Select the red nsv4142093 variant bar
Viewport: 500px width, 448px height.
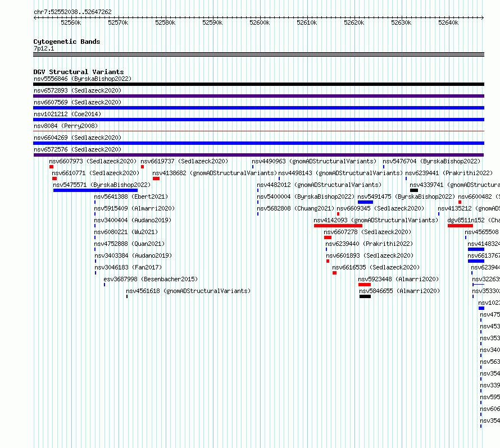pyautogui.click(x=338, y=226)
